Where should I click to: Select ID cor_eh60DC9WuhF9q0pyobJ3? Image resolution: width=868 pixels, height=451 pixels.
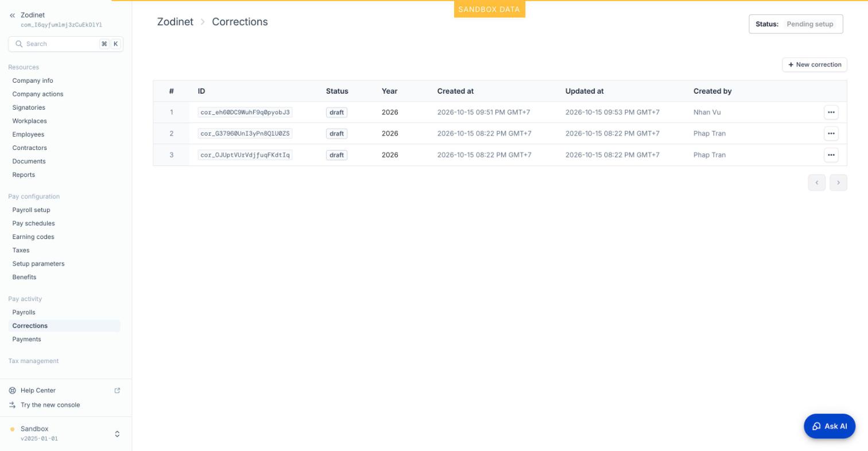pyautogui.click(x=245, y=113)
